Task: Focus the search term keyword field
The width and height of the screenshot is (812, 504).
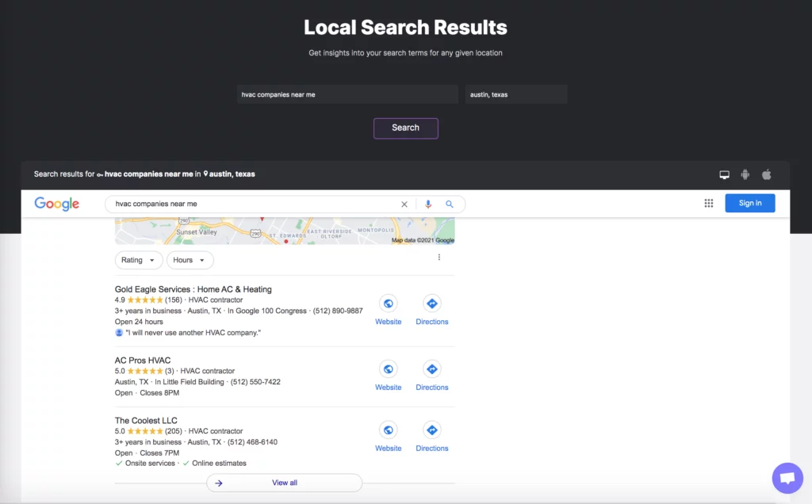Action: [347, 94]
